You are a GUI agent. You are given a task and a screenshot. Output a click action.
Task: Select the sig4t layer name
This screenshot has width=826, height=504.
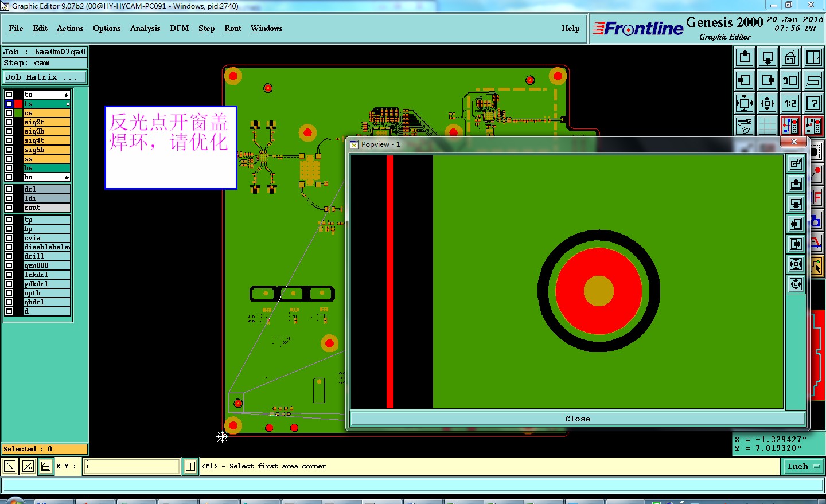point(46,140)
